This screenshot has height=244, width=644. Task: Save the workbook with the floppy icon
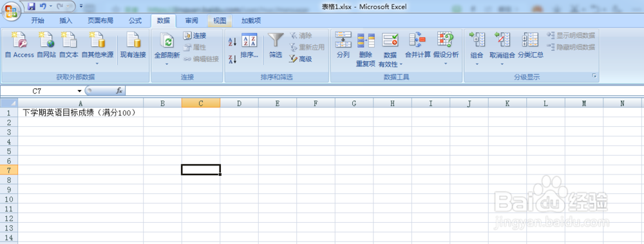click(x=31, y=6)
